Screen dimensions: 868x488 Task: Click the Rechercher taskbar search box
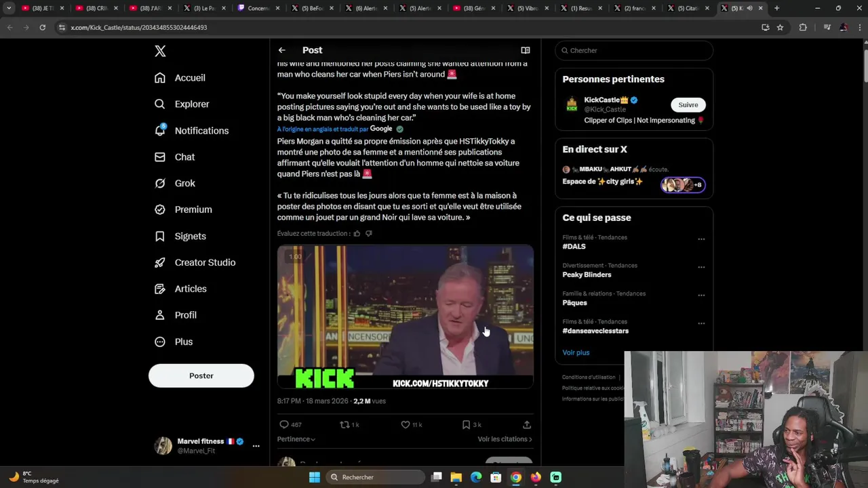(x=375, y=477)
